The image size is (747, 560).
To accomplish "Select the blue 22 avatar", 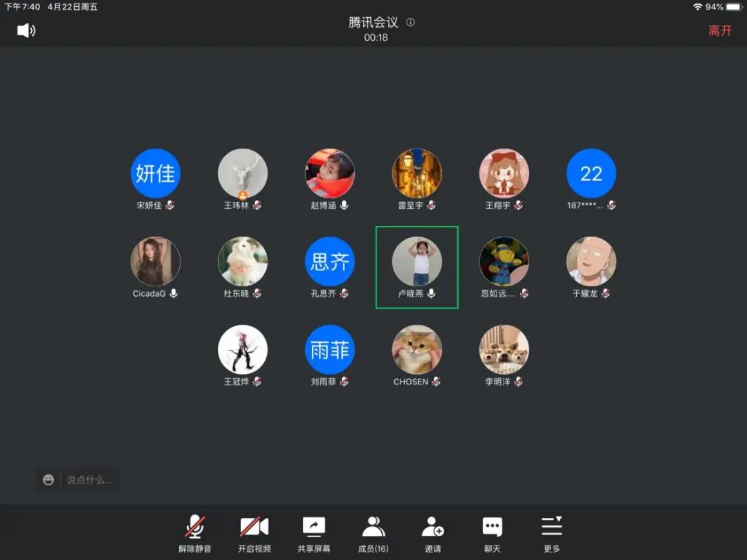I will (x=591, y=174).
